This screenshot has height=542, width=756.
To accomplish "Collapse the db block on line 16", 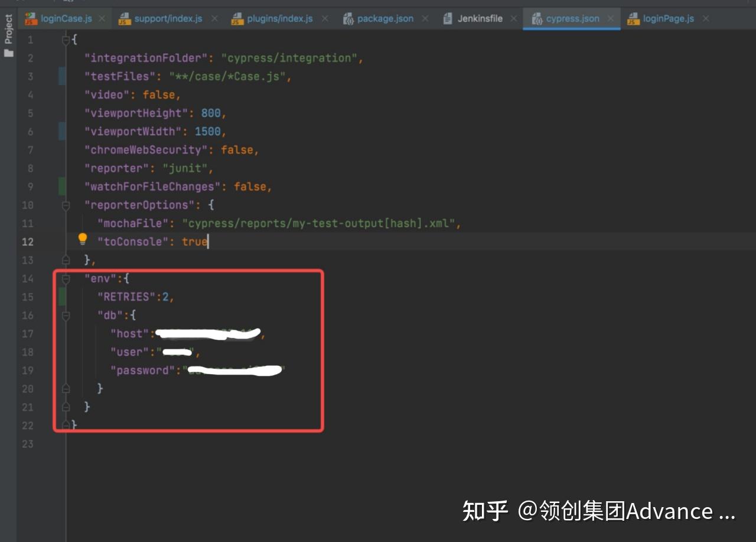I will 66,315.
